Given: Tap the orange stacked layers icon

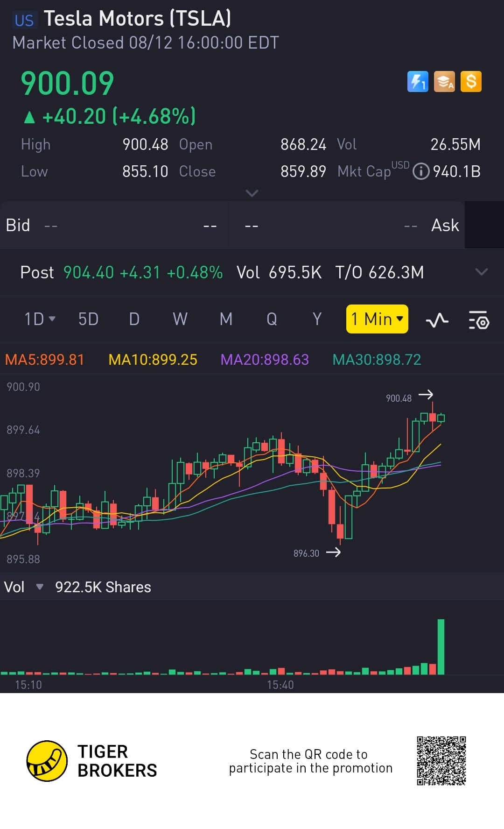Looking at the screenshot, I should click(444, 82).
